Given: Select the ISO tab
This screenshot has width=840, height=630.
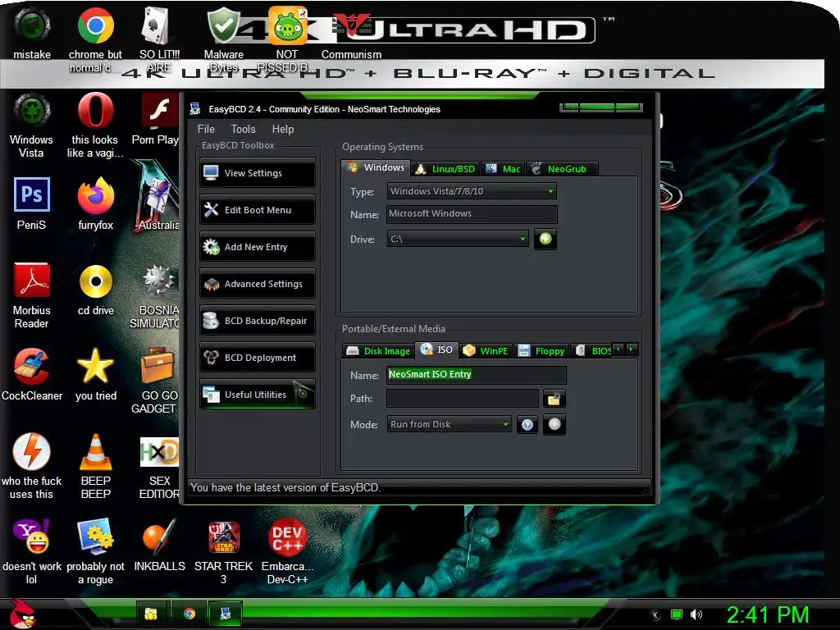Looking at the screenshot, I should 437,349.
